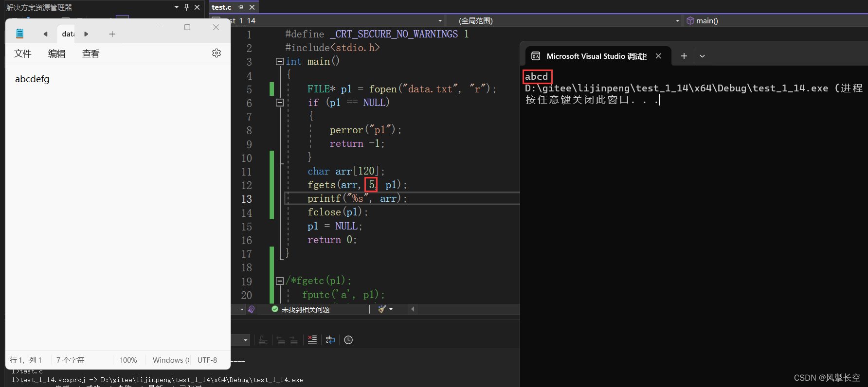This screenshot has height=387, width=868.
Task: Open terminal profile dropdown chevron
Action: [702, 56]
